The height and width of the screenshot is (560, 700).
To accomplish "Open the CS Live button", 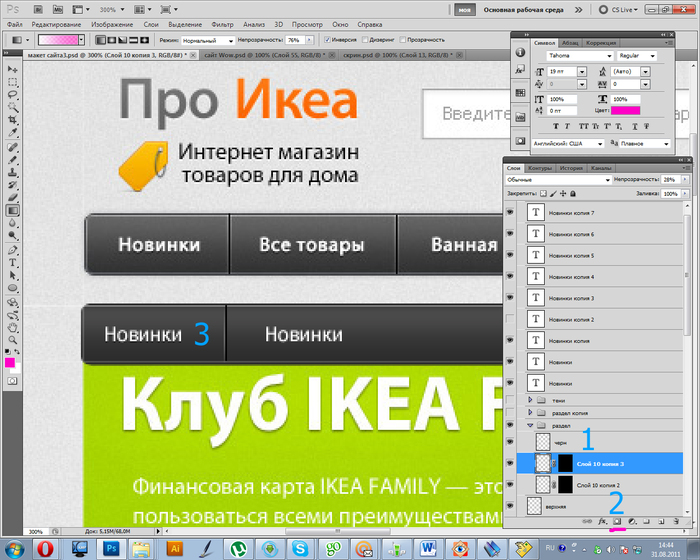I will click(x=618, y=9).
